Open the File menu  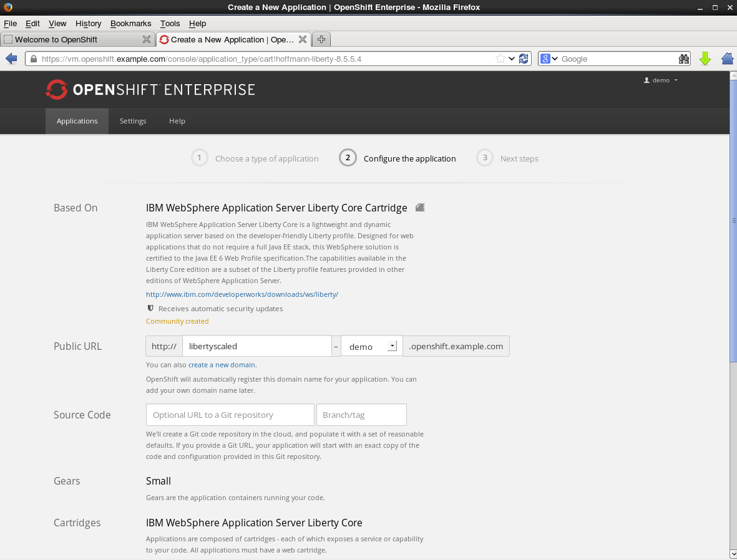[11, 24]
